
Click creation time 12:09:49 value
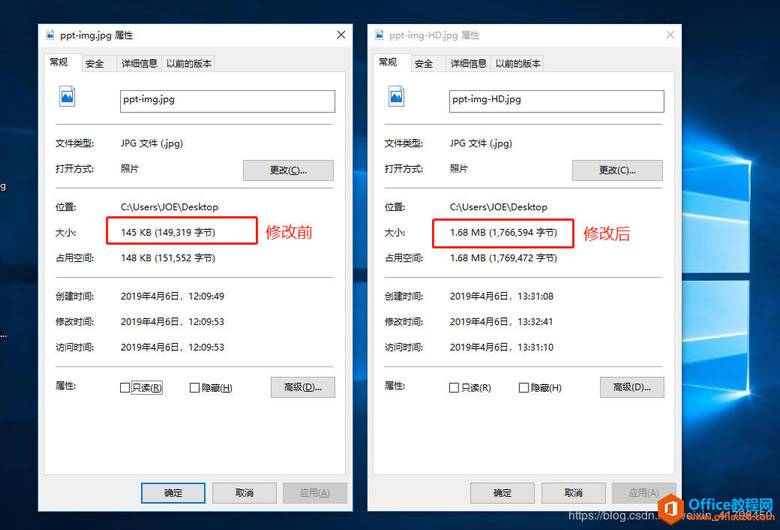coord(173,296)
